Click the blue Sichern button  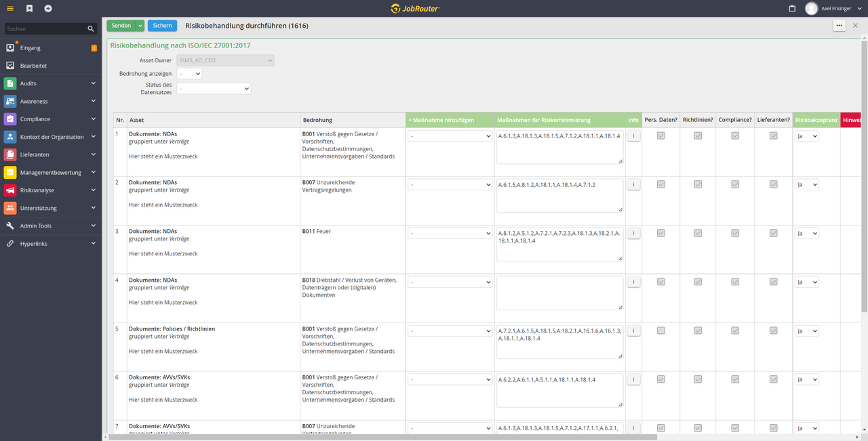coord(162,25)
